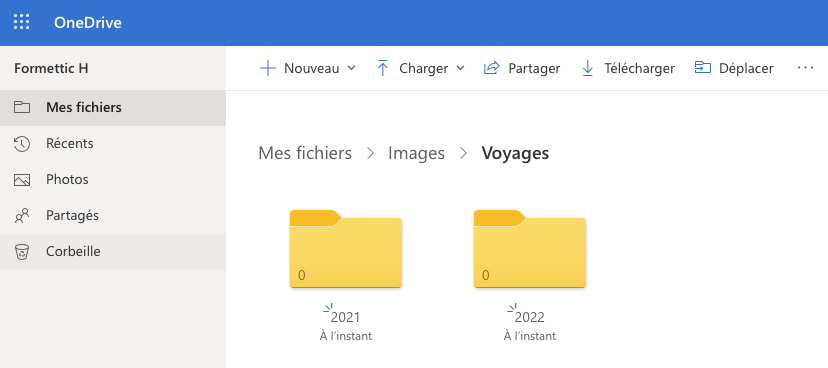Select the 2022 folder thumbnail

pyautogui.click(x=530, y=249)
